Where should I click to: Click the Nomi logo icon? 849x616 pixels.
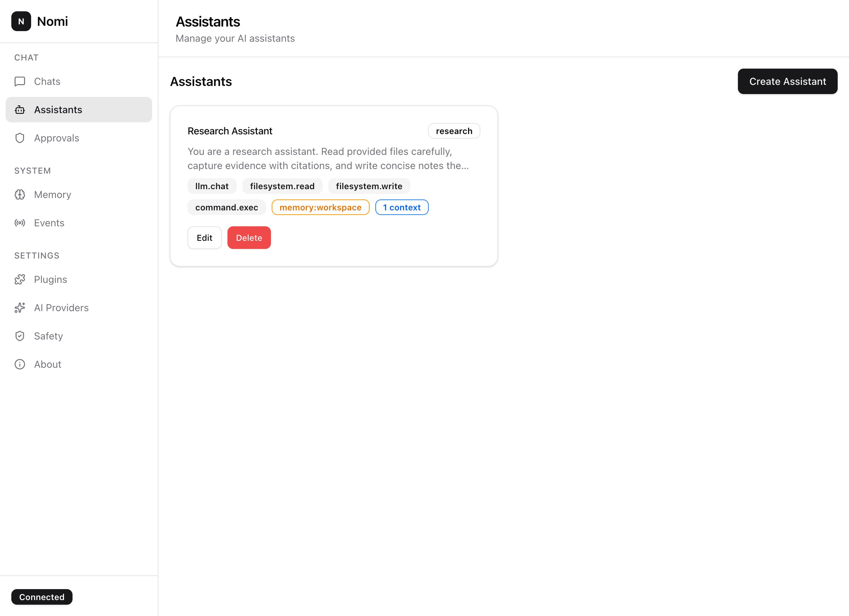click(x=21, y=21)
